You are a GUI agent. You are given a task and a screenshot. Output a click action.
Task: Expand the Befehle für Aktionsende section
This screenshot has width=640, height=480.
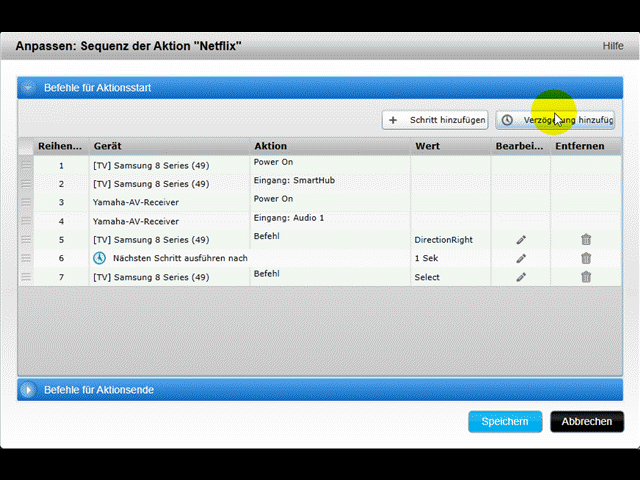click(x=28, y=389)
